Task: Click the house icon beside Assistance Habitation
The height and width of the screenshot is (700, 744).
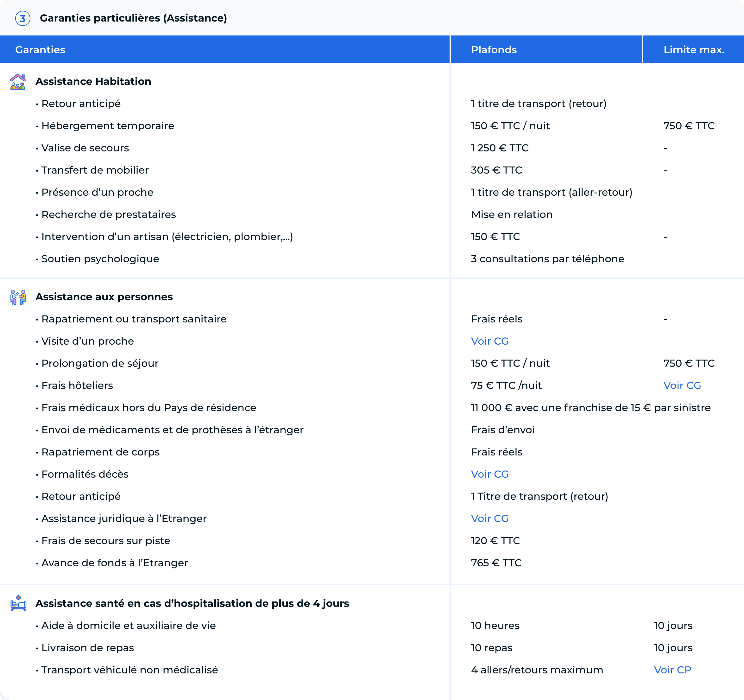Action: [18, 82]
